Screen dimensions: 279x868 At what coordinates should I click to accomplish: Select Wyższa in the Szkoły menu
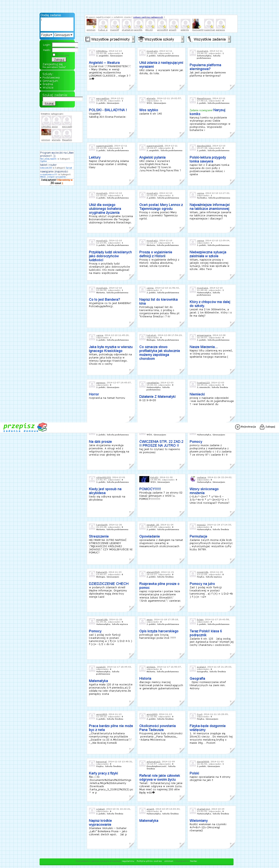[48, 88]
